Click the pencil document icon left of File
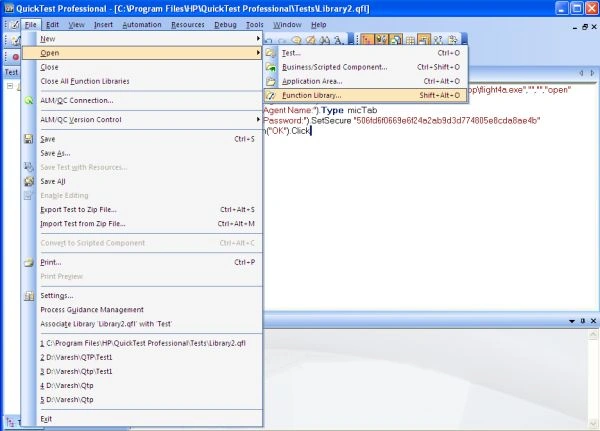The height and width of the screenshot is (431, 600). tap(15, 25)
